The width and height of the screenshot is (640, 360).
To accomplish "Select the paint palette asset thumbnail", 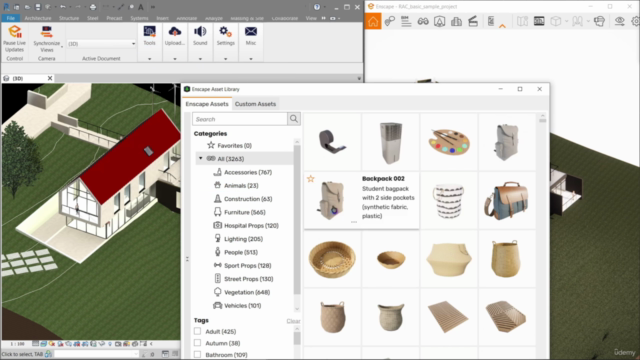I will (x=449, y=142).
